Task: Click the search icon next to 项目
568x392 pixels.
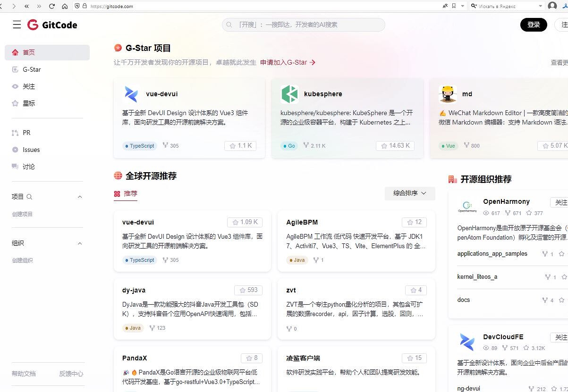Action: tap(29, 197)
